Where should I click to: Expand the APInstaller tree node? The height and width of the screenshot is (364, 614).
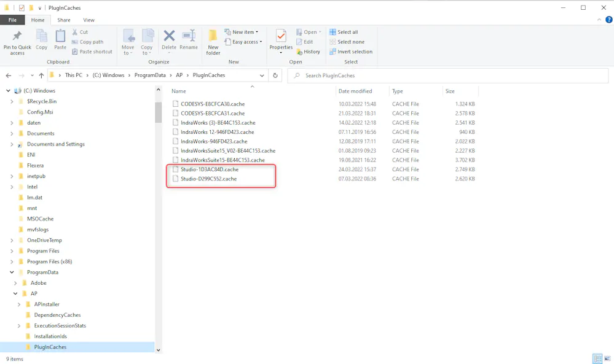(19, 304)
